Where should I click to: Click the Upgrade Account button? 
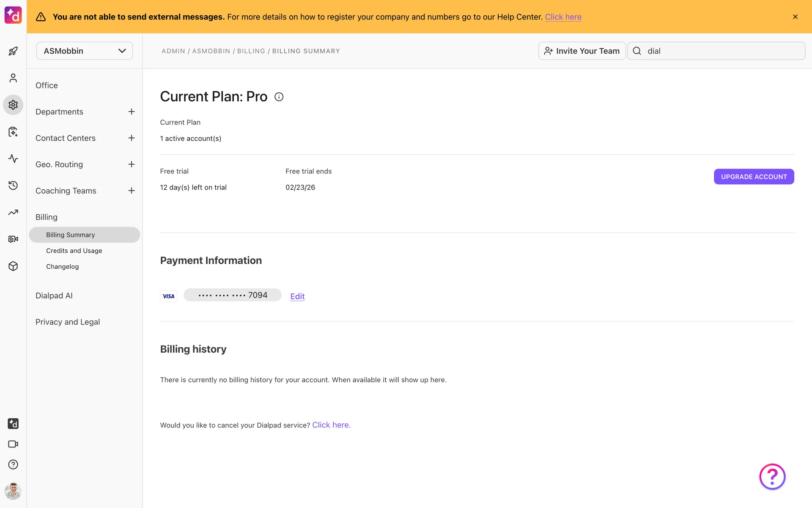[754, 177]
